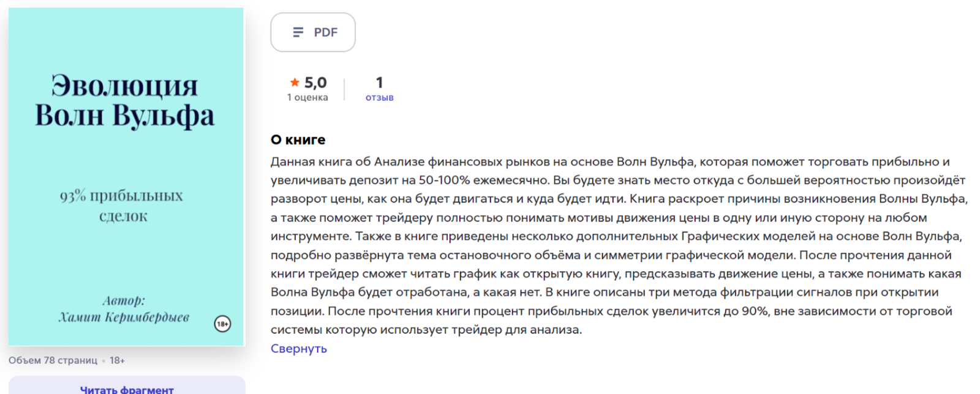The height and width of the screenshot is (394, 980).
Task: Click the rating value 5,0
Action: (x=315, y=81)
